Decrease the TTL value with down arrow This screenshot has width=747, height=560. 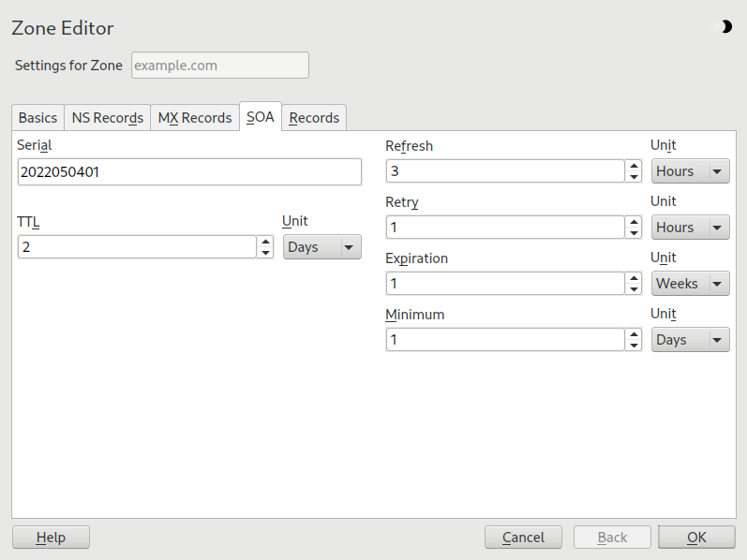266,252
